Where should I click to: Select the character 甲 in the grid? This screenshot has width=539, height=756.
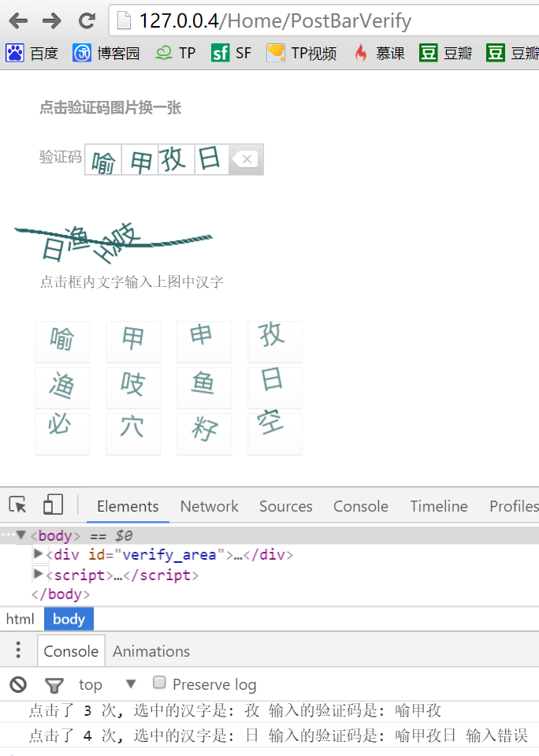133,341
